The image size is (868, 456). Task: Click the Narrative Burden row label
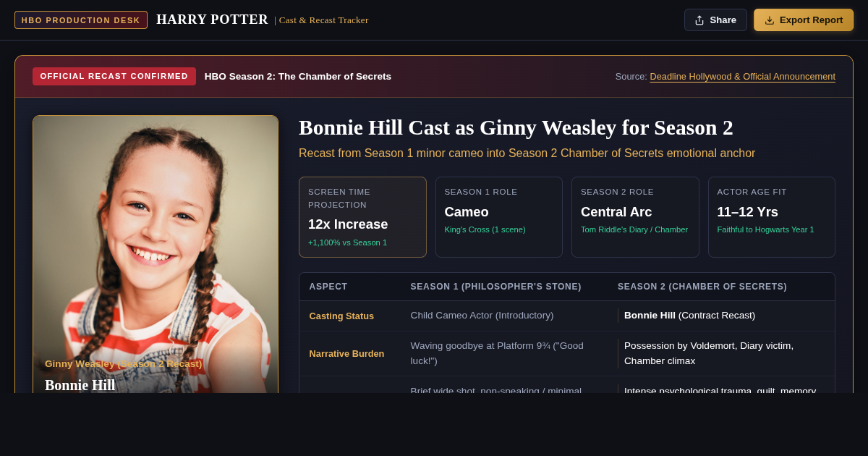point(346,353)
